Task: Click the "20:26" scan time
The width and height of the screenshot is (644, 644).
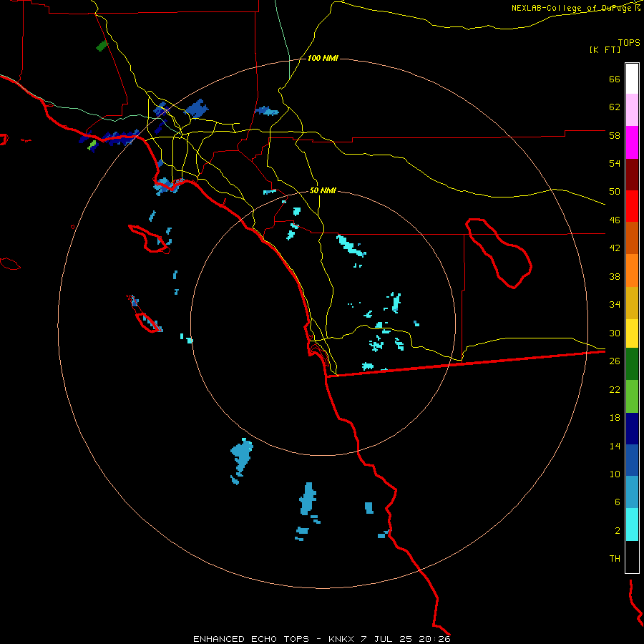Action: (x=434, y=639)
